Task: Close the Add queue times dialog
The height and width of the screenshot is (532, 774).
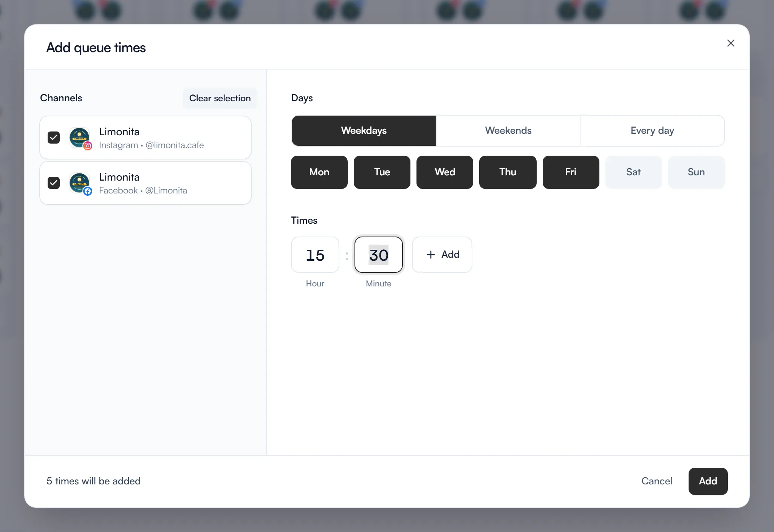Action: pos(731,43)
